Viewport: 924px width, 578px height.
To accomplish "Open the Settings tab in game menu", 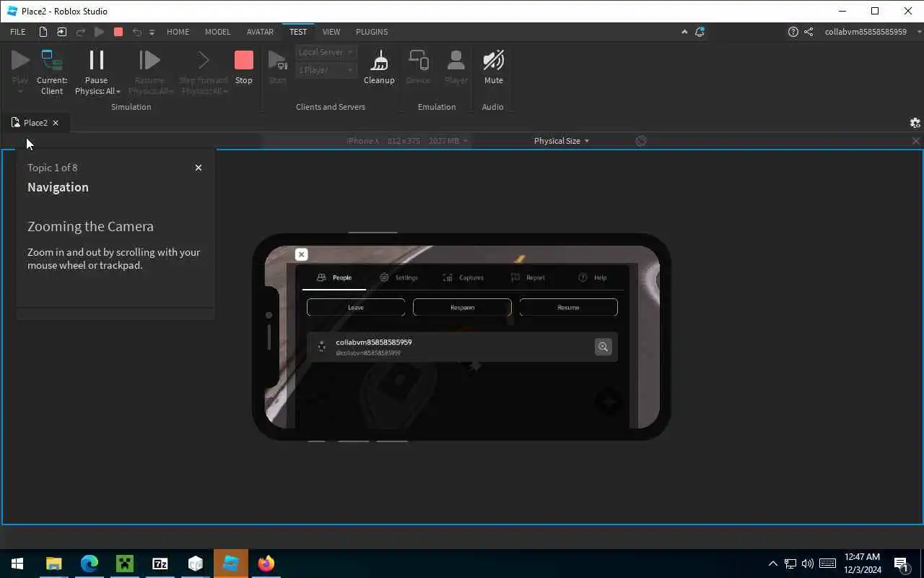I will (x=398, y=277).
